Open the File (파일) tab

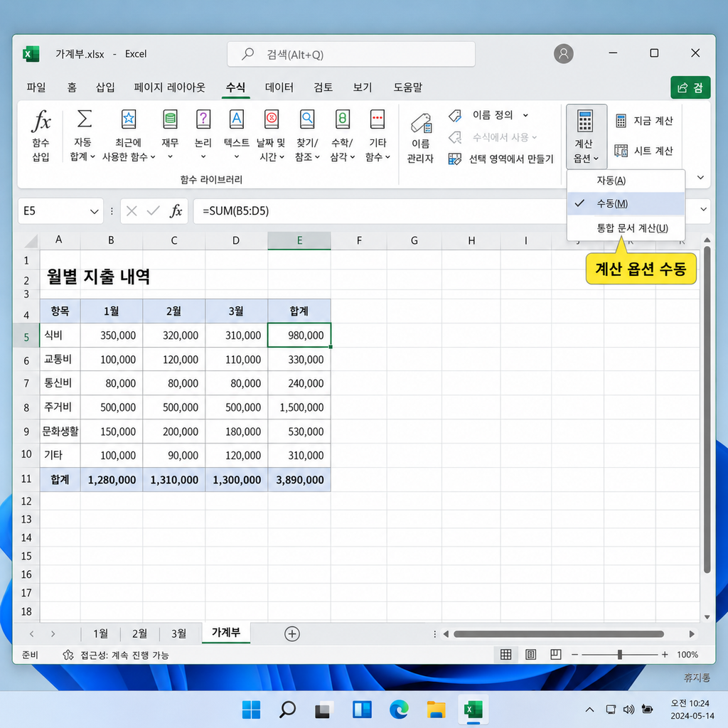pos(36,87)
